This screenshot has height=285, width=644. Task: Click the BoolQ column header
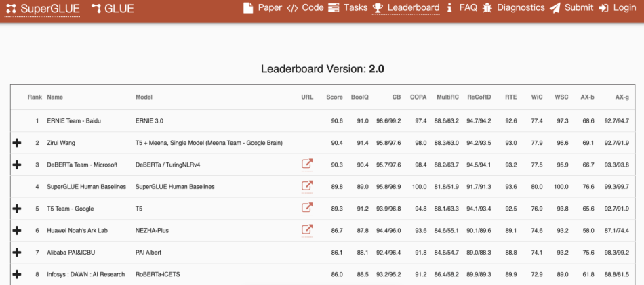tap(360, 97)
